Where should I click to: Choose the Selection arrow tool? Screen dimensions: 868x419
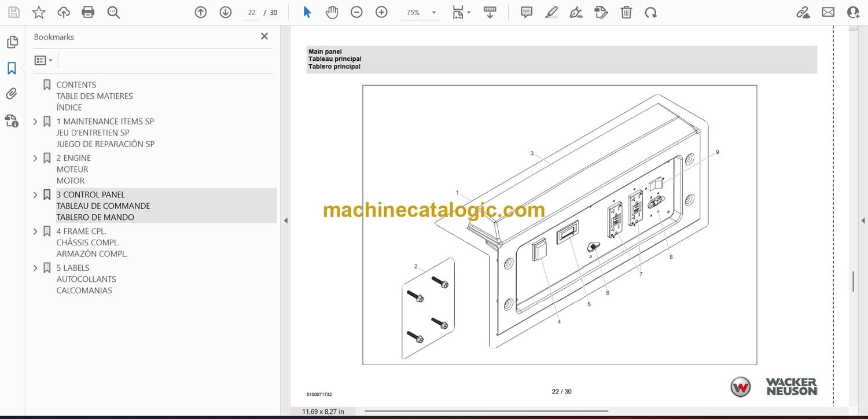click(x=307, y=12)
